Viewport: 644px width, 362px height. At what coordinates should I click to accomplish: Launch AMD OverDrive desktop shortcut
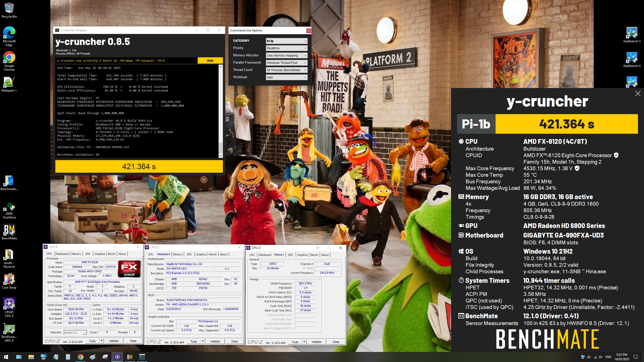pyautogui.click(x=9, y=211)
